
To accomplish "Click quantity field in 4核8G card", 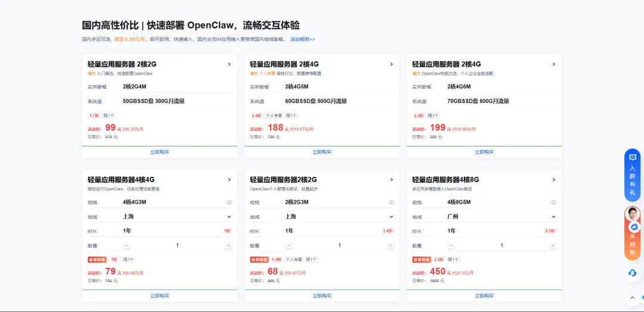I will coord(502,245).
